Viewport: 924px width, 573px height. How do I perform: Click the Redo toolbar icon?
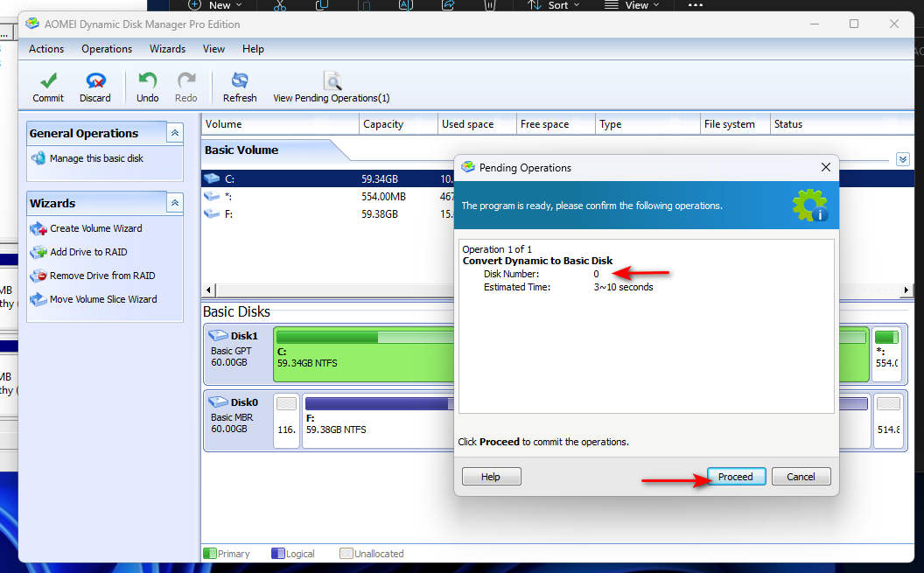186,80
